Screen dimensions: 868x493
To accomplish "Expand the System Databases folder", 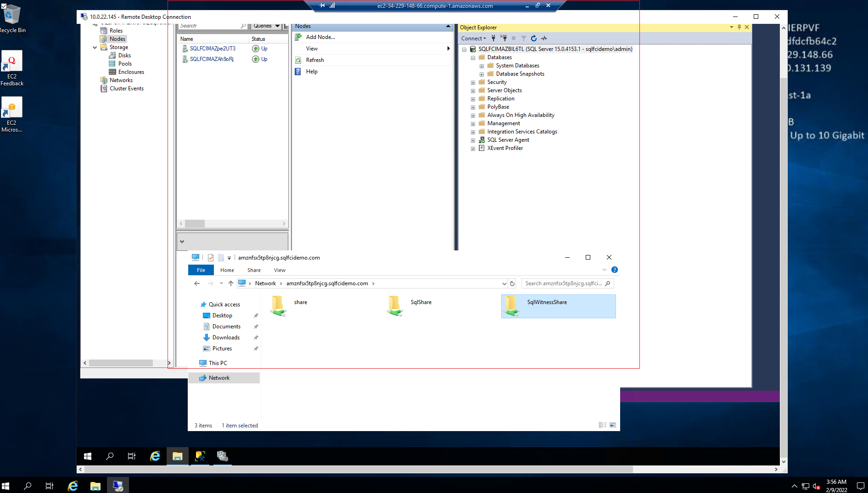I will [x=482, y=66].
